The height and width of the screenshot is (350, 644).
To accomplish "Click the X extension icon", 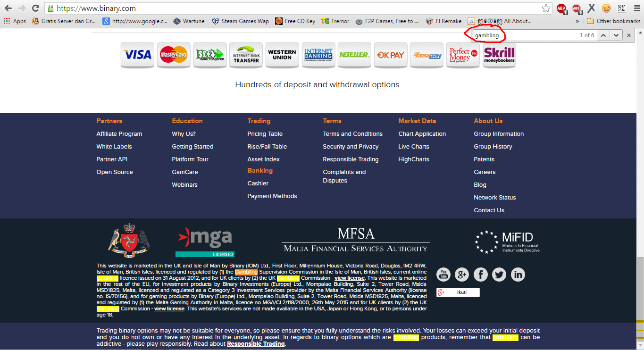I will tap(591, 8).
